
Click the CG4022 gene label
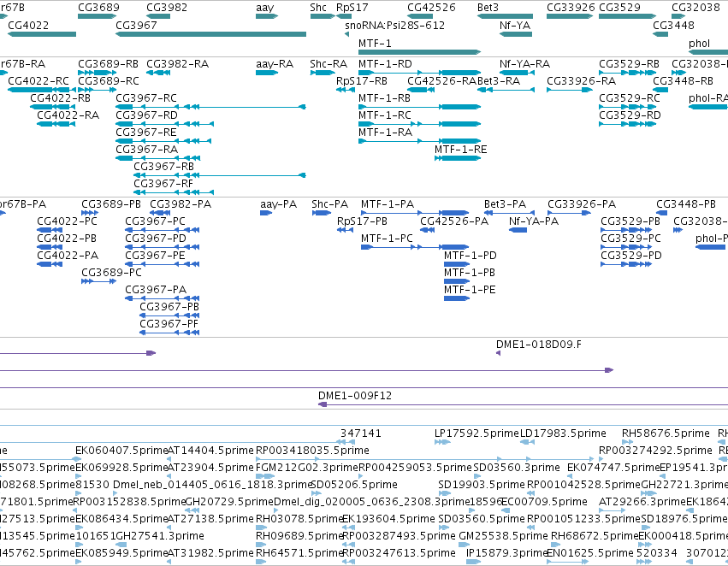(x=28, y=25)
